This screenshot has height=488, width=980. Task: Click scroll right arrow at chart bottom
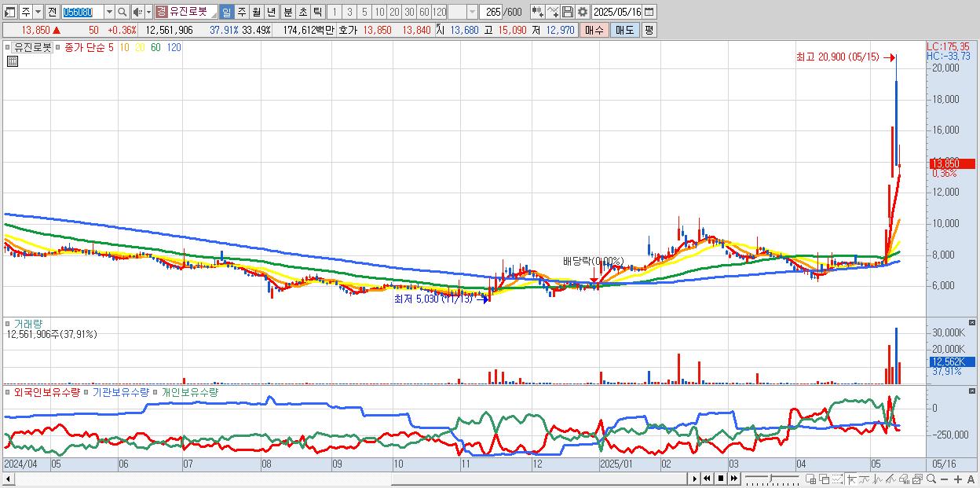pyautogui.click(x=694, y=479)
